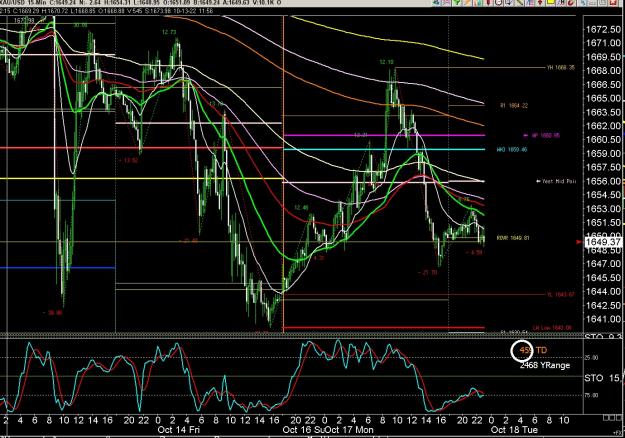625x438 pixels.
Task: Click the 1656.00 price axis label
Action: [x=603, y=181]
